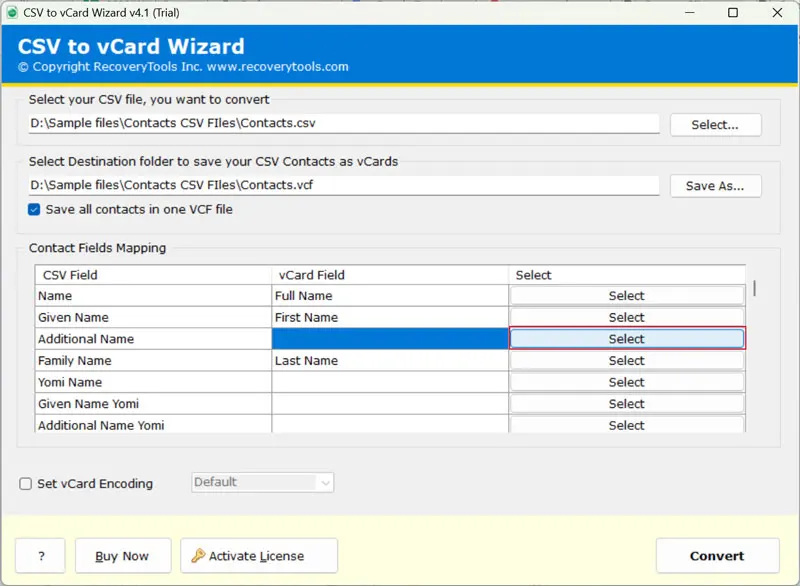Close the CSV to vCard Wizard
Viewport: 800px width, 586px height.
[777, 13]
